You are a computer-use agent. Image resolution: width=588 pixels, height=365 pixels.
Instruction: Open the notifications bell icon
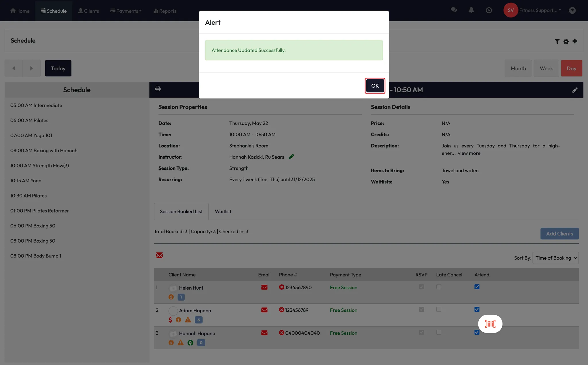coord(471,10)
